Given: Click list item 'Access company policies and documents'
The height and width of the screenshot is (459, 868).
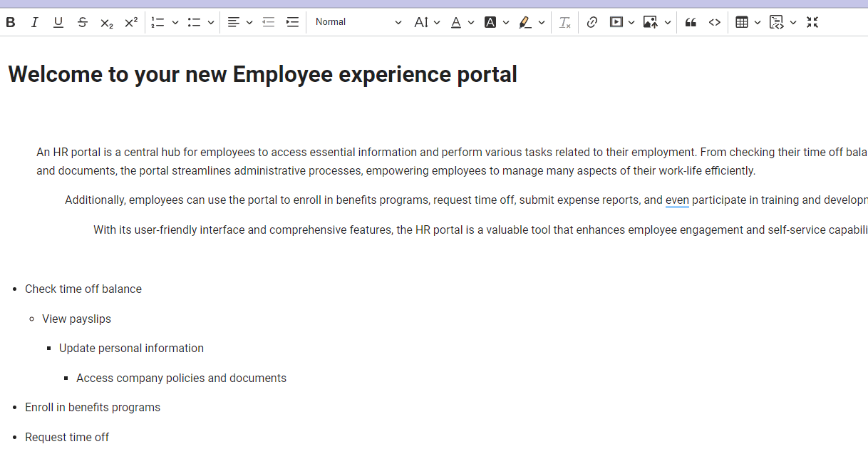Looking at the screenshot, I should click(x=181, y=378).
